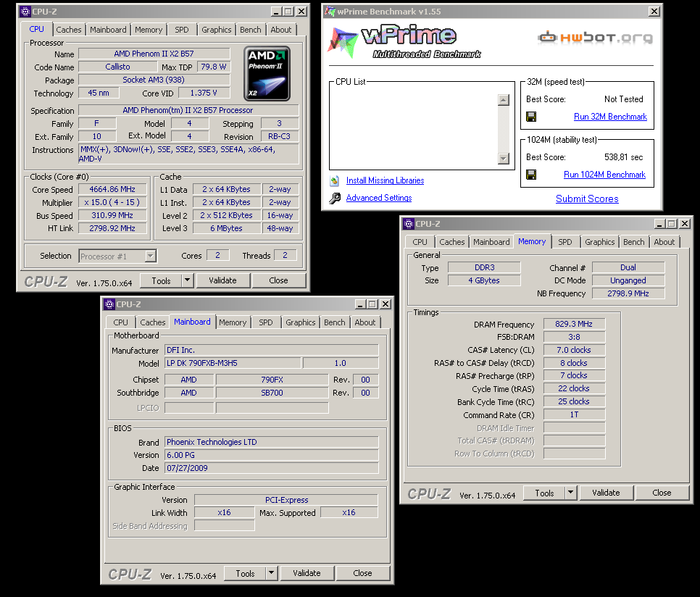700x597 pixels.
Task: Click the Level 3 cache value 6 MBytes
Action: tap(227, 228)
